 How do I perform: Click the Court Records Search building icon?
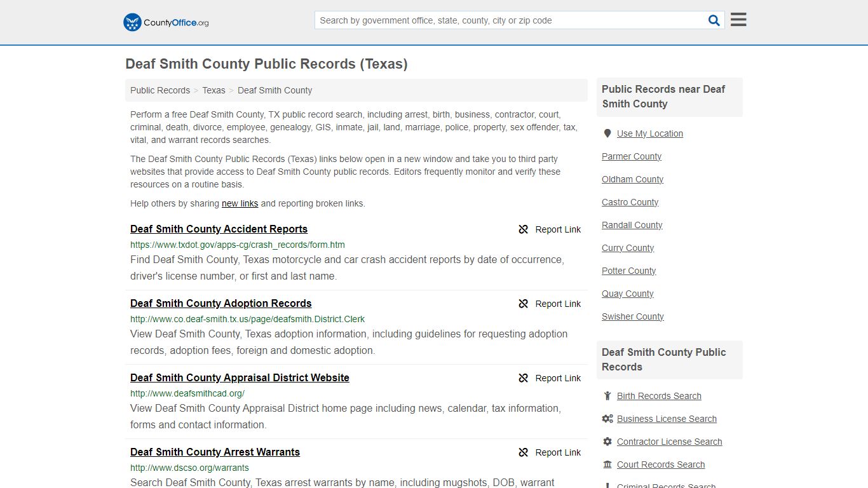pyautogui.click(x=607, y=464)
